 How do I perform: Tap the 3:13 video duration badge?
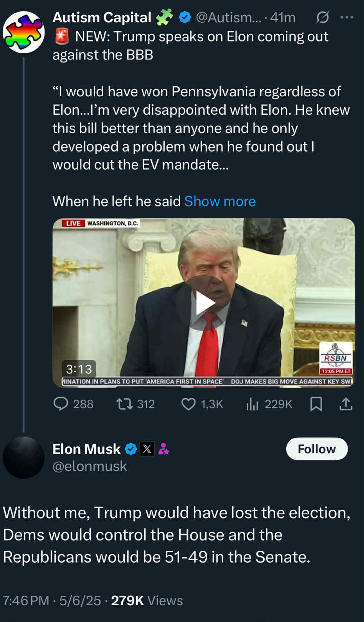pyautogui.click(x=79, y=369)
